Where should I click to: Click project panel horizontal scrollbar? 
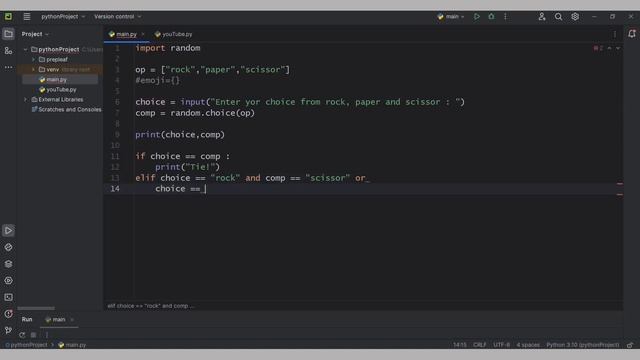36,308
